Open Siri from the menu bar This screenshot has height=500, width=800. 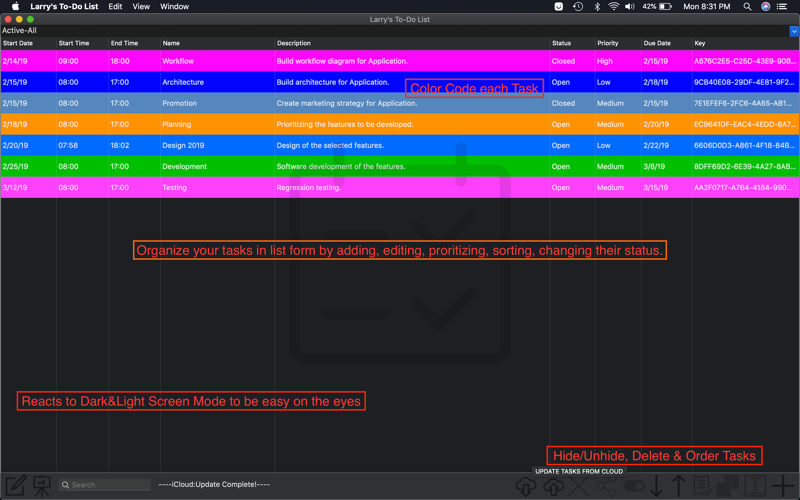coord(765,7)
